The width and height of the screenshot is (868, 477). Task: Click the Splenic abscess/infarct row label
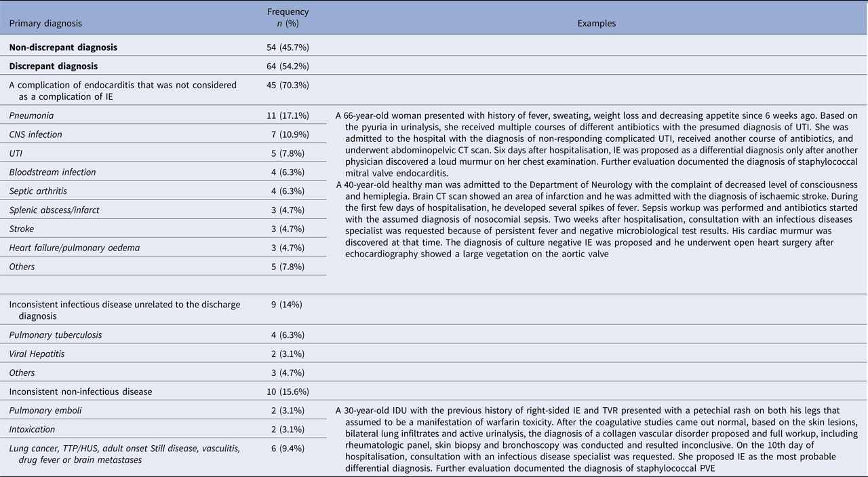(54, 210)
